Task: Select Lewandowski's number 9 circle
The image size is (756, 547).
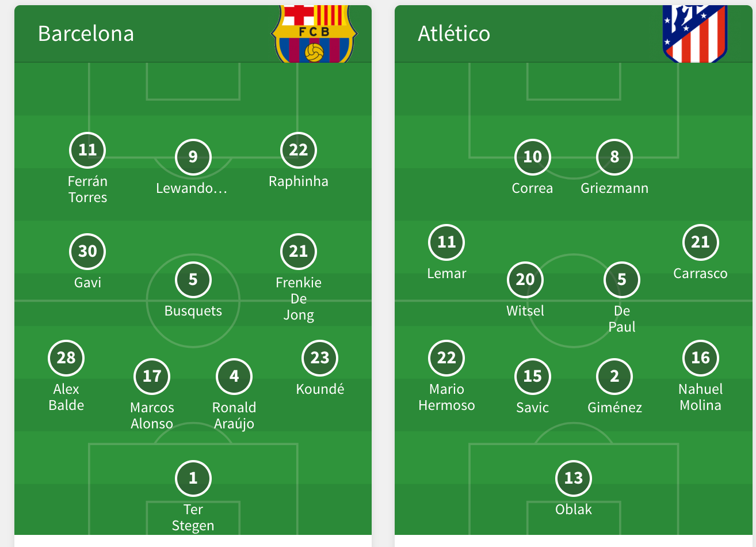Action: (193, 157)
